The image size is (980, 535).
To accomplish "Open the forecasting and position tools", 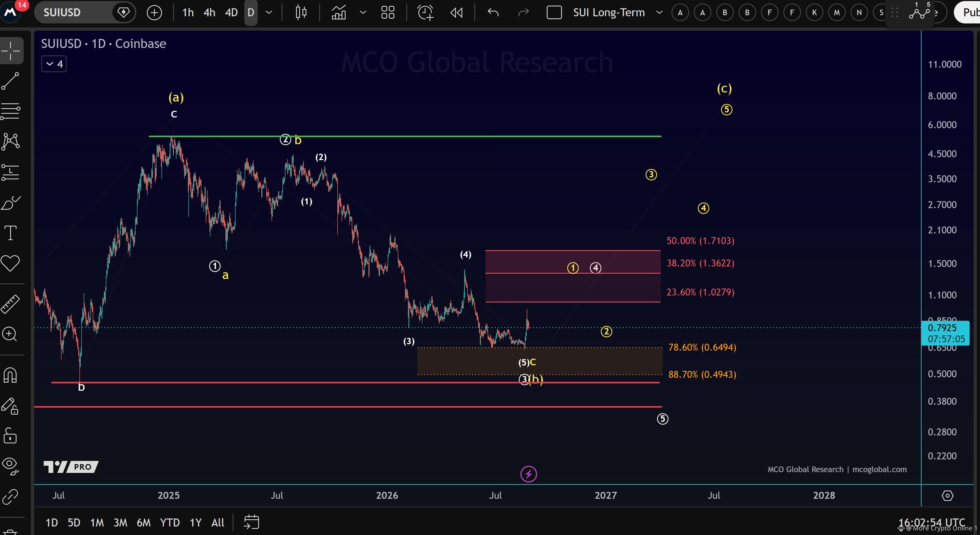I will tap(11, 172).
